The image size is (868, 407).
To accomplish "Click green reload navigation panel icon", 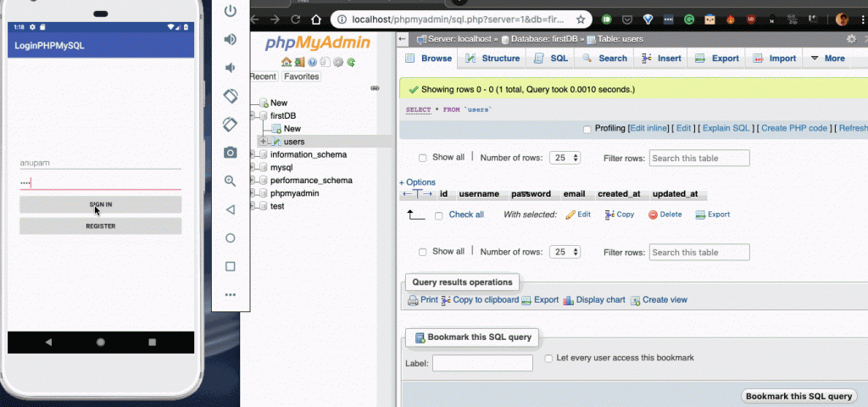I will point(350,62).
